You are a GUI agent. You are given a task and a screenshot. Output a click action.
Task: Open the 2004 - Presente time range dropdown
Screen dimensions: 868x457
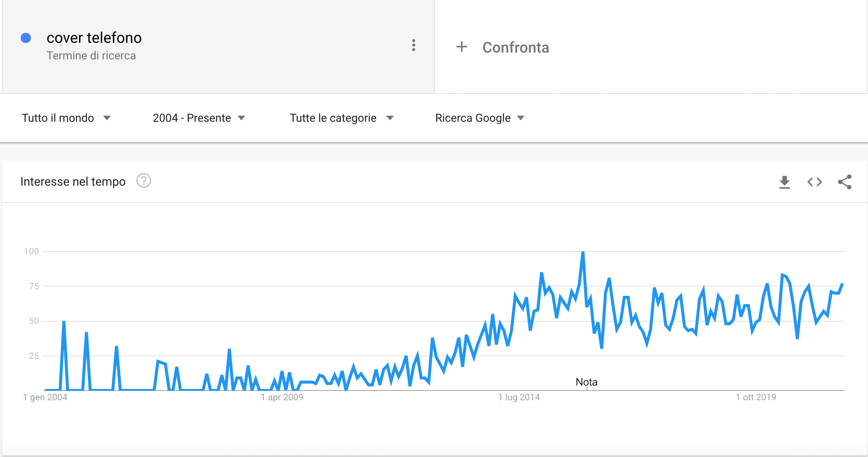click(199, 118)
